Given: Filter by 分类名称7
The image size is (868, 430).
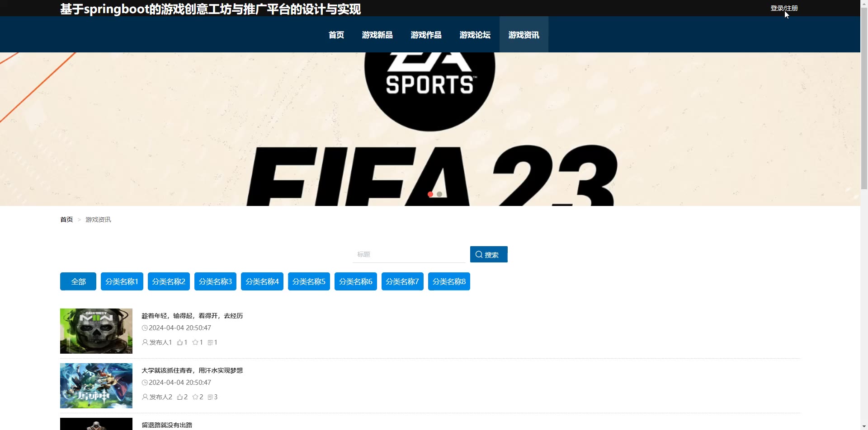Looking at the screenshot, I should [402, 281].
